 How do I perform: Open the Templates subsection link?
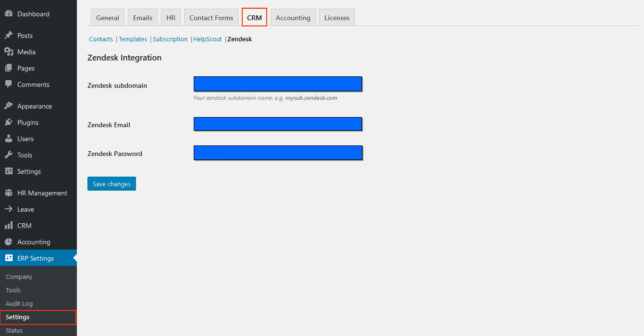(133, 39)
